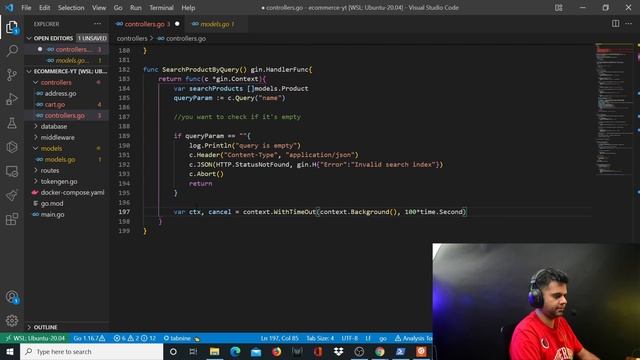The image size is (640, 360).
Task: Click the tabnine status bar item
Action: pos(181,338)
